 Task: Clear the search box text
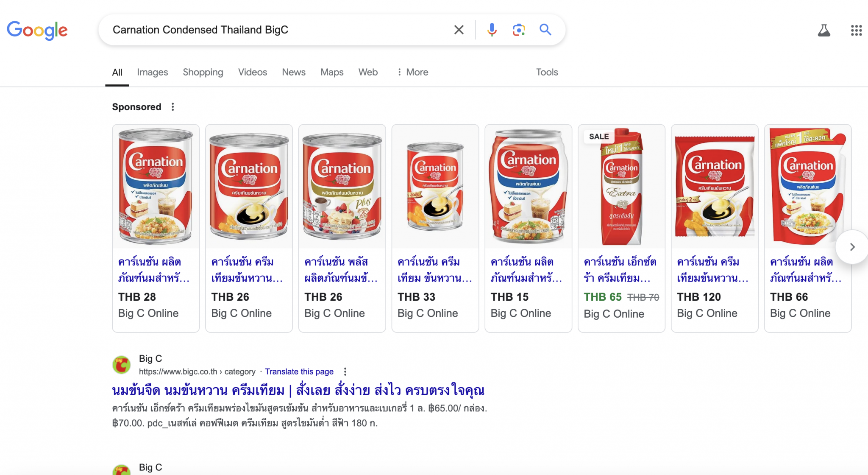coord(459,30)
